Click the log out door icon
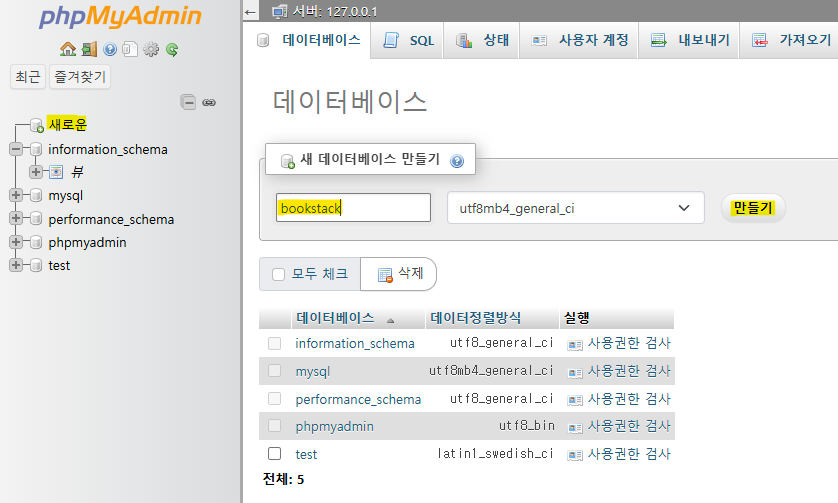The width and height of the screenshot is (838, 503). (x=89, y=49)
